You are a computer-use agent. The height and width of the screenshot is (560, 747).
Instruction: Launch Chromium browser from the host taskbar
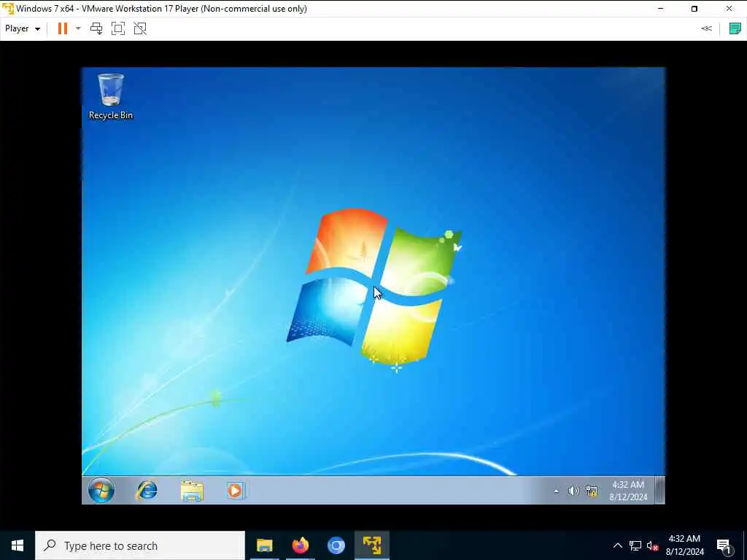(336, 545)
